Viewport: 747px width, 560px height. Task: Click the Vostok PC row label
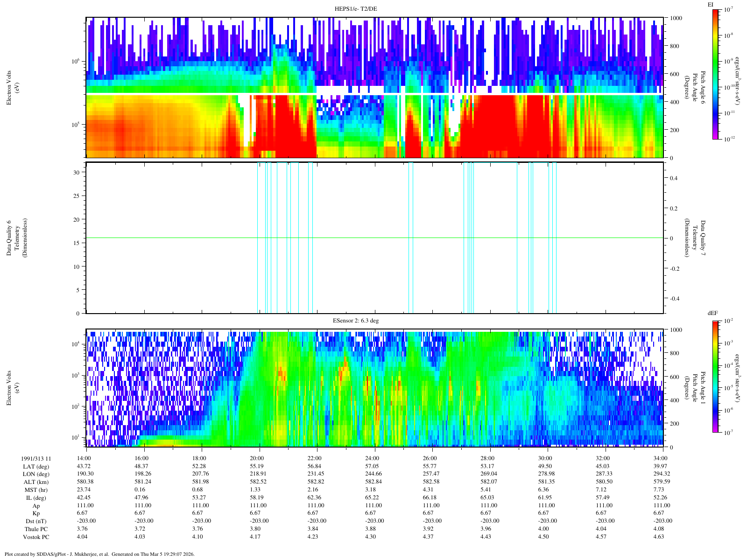click(36, 537)
